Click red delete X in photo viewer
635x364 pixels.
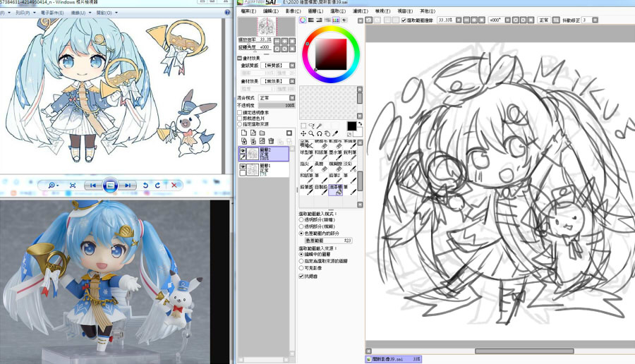coord(174,186)
